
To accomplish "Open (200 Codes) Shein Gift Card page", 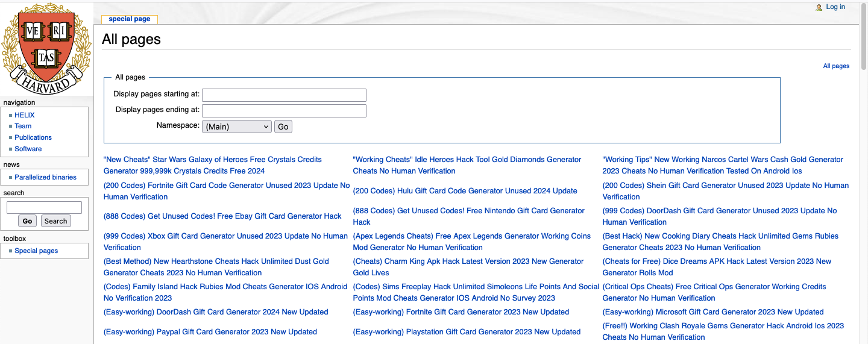I will [x=726, y=191].
